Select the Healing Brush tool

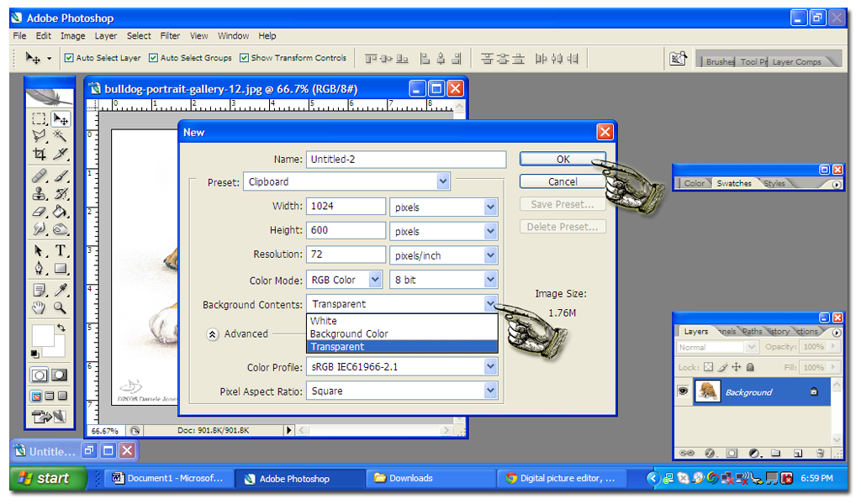pyautogui.click(x=39, y=176)
